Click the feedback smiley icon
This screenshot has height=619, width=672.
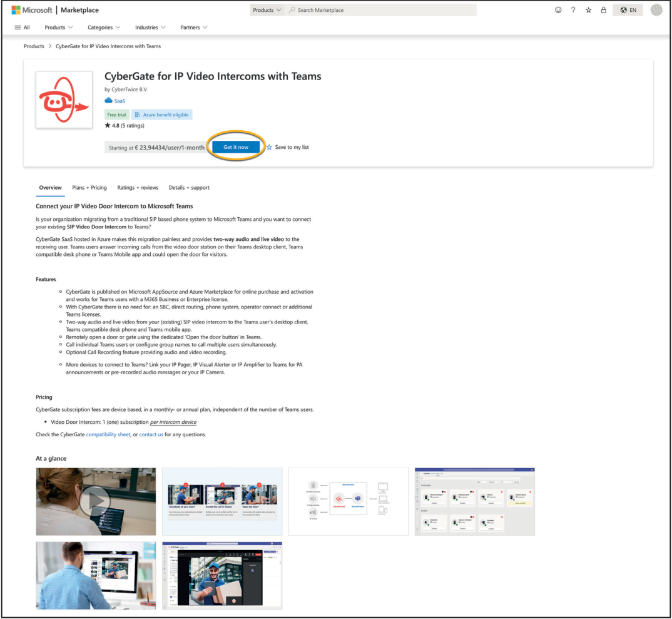click(558, 10)
